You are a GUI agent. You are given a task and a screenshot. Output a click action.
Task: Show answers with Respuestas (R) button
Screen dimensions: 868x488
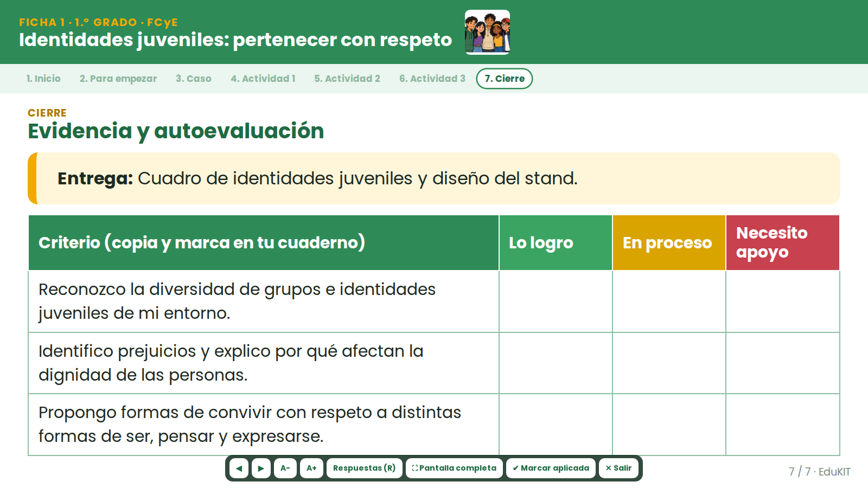pyautogui.click(x=364, y=468)
